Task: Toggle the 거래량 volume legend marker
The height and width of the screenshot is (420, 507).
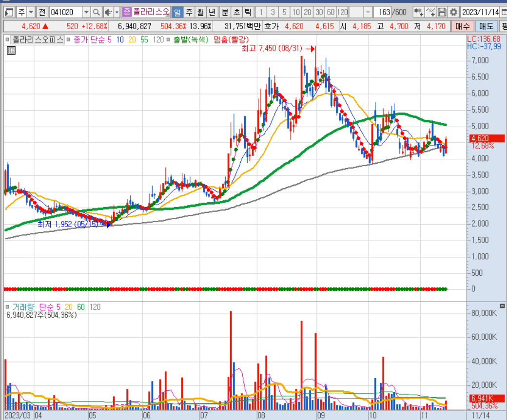Action: [x=7, y=307]
